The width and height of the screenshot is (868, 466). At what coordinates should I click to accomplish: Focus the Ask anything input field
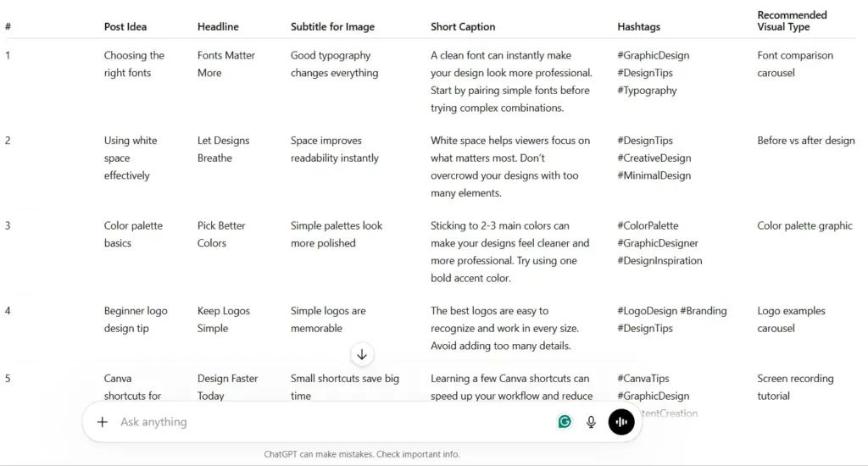[x=332, y=422]
